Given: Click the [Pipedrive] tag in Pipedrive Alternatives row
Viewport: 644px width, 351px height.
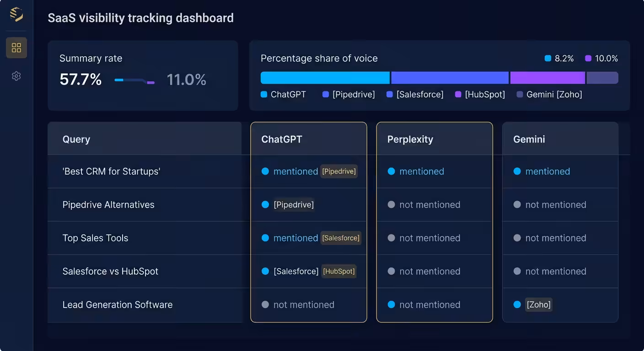Looking at the screenshot, I should (294, 205).
